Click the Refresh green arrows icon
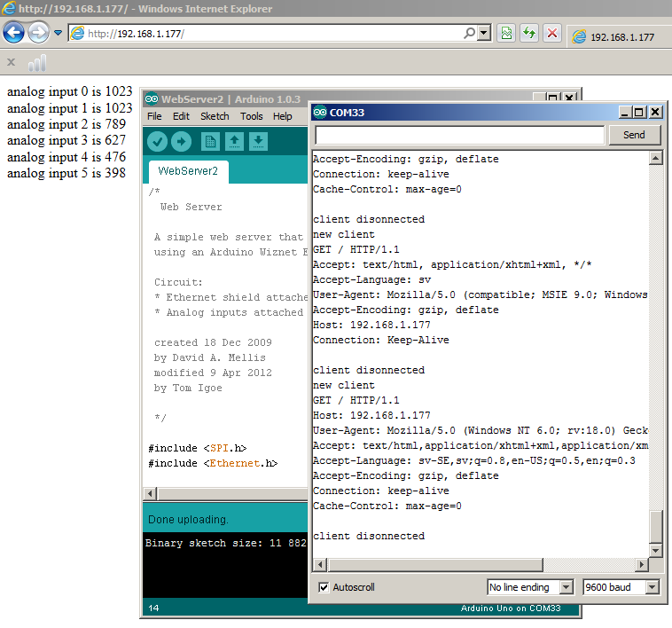This screenshot has width=672, height=628. tap(529, 33)
